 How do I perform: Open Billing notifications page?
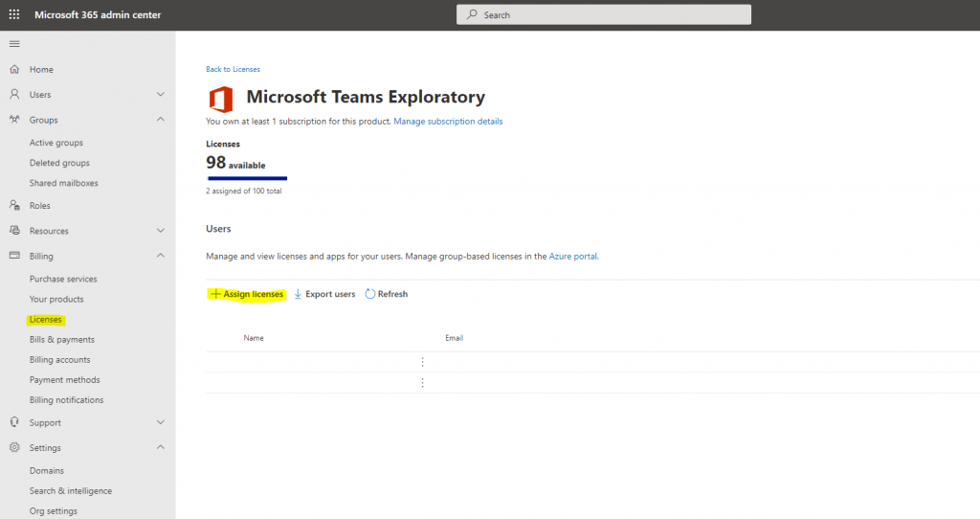[x=66, y=400]
